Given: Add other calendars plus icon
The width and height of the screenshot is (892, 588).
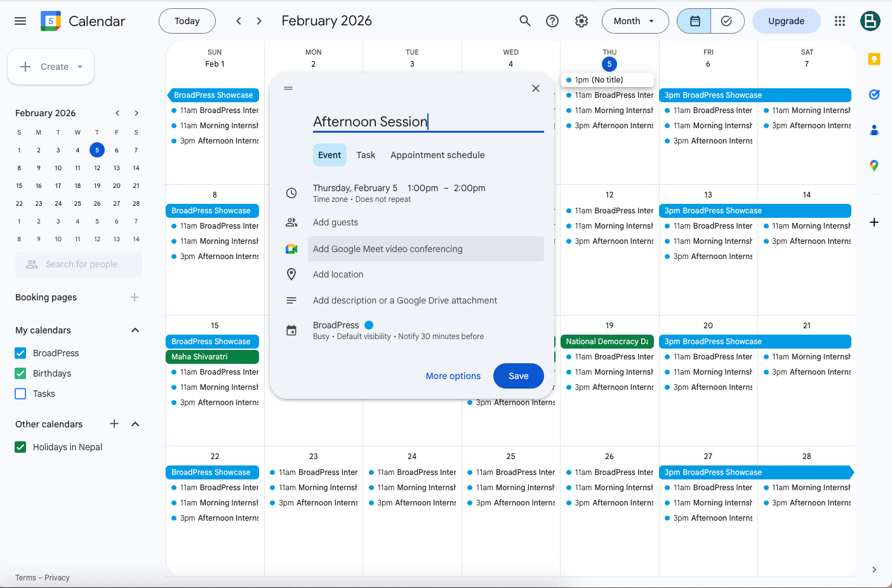Looking at the screenshot, I should click(114, 424).
